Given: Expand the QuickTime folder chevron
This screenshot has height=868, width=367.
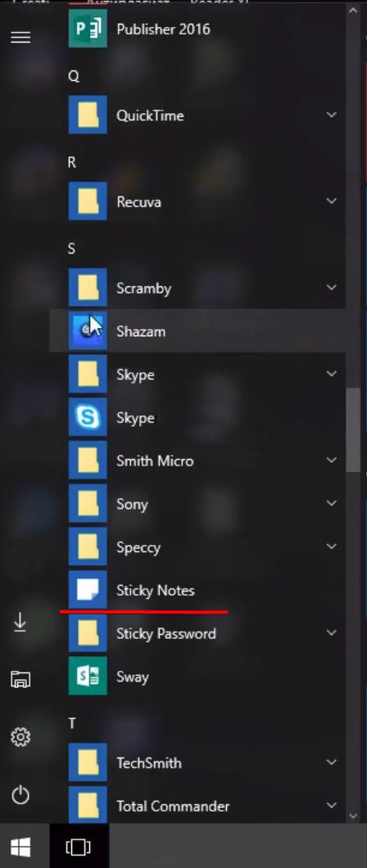Looking at the screenshot, I should (x=332, y=115).
